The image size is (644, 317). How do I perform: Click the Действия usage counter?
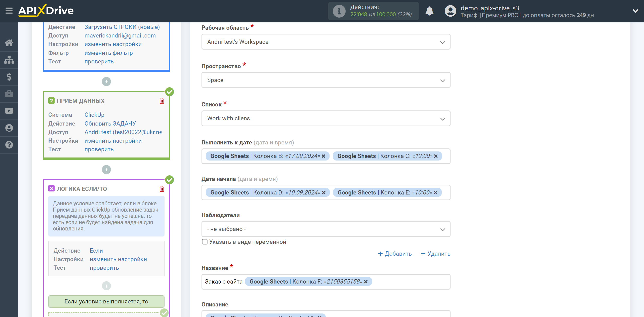pos(374,11)
